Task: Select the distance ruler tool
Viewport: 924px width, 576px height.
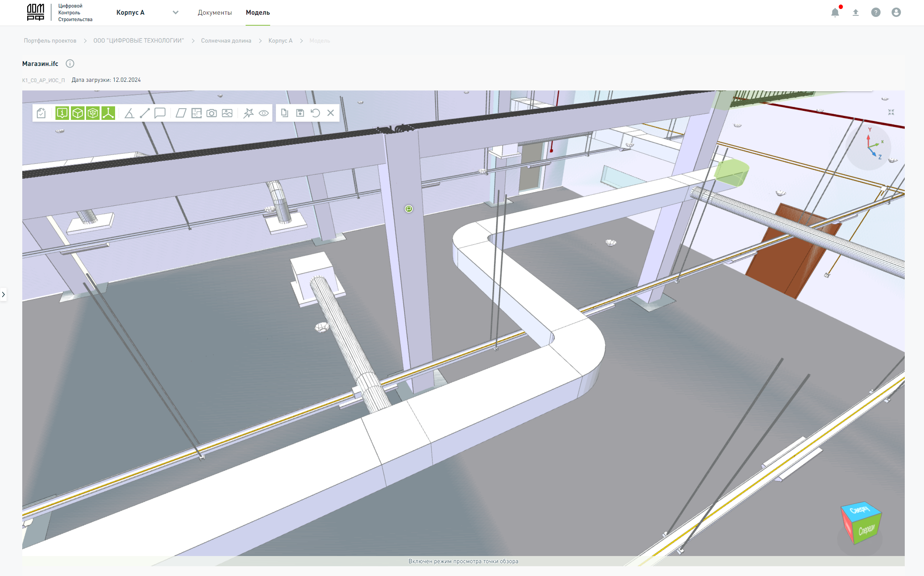Action: tap(145, 113)
